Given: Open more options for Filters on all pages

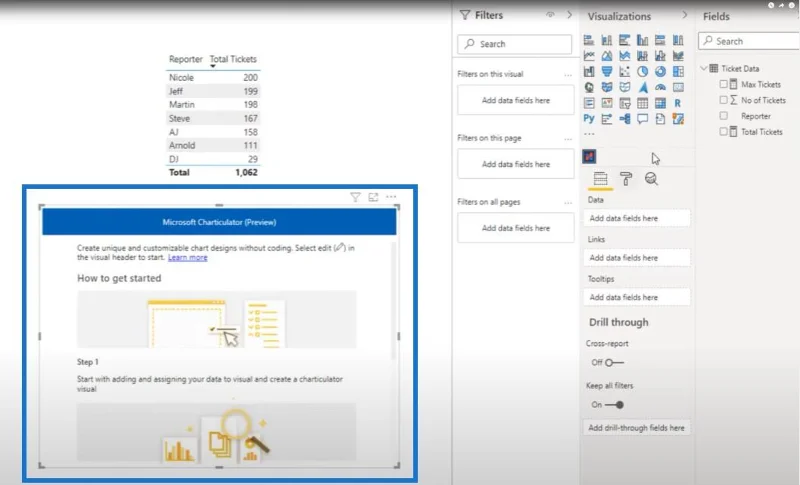Looking at the screenshot, I should pos(568,202).
